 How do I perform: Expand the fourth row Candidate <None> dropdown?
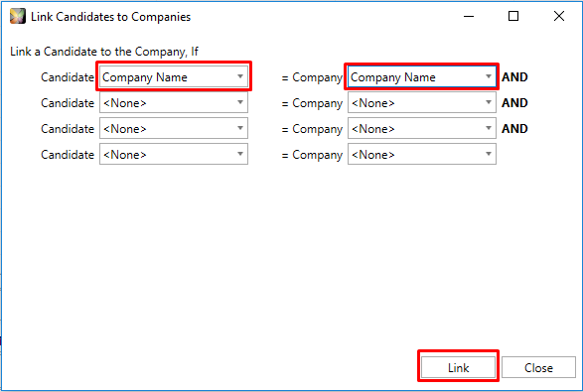174,154
